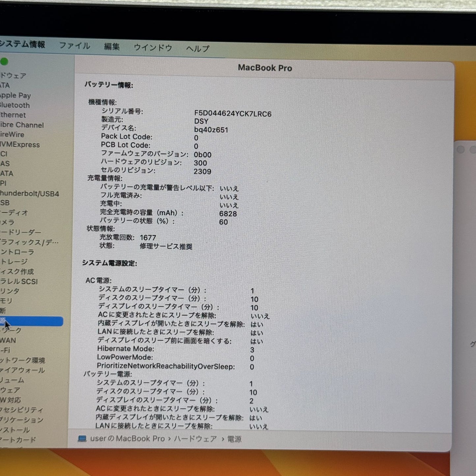476x476 pixels.
Task: Select the プリンタ sidebar item
Action: 10,291
